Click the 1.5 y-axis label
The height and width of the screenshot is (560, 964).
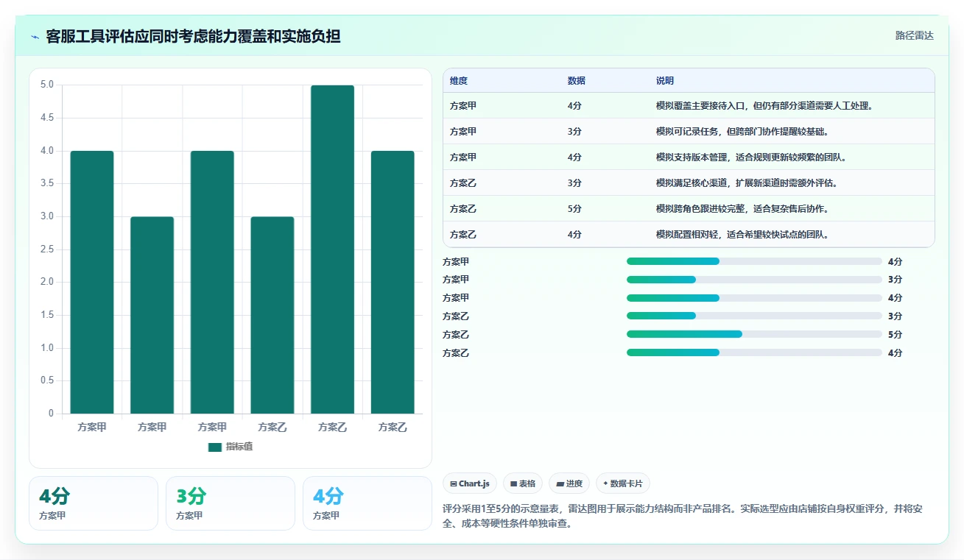(47, 315)
